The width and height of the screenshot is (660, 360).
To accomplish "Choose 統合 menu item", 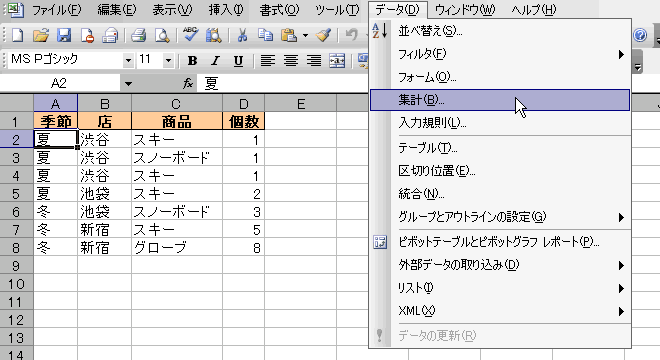I will [500, 194].
